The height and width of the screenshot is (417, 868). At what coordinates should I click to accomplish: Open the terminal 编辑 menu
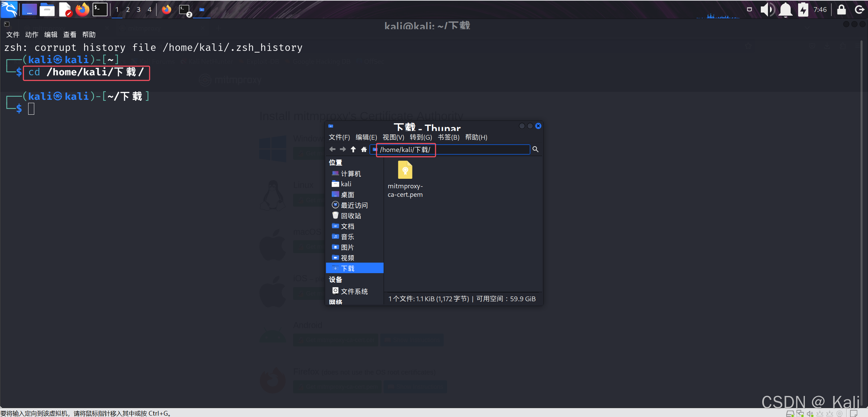(x=51, y=35)
